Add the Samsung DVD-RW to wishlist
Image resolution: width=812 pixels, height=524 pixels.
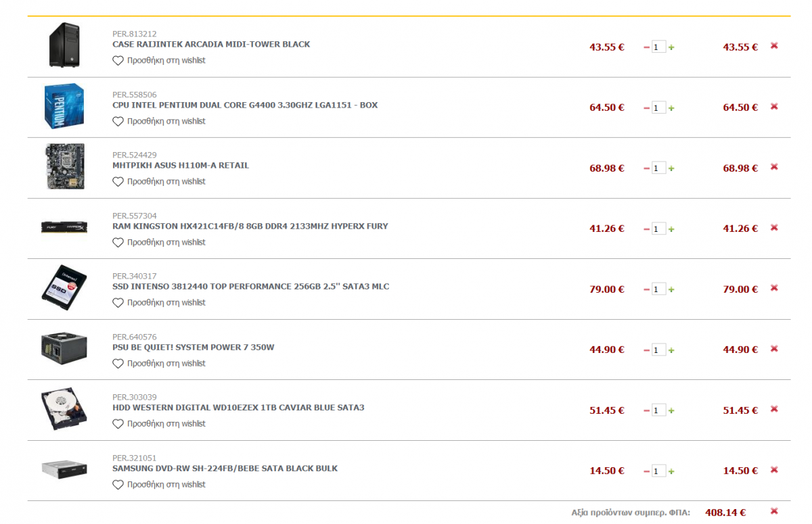point(159,484)
